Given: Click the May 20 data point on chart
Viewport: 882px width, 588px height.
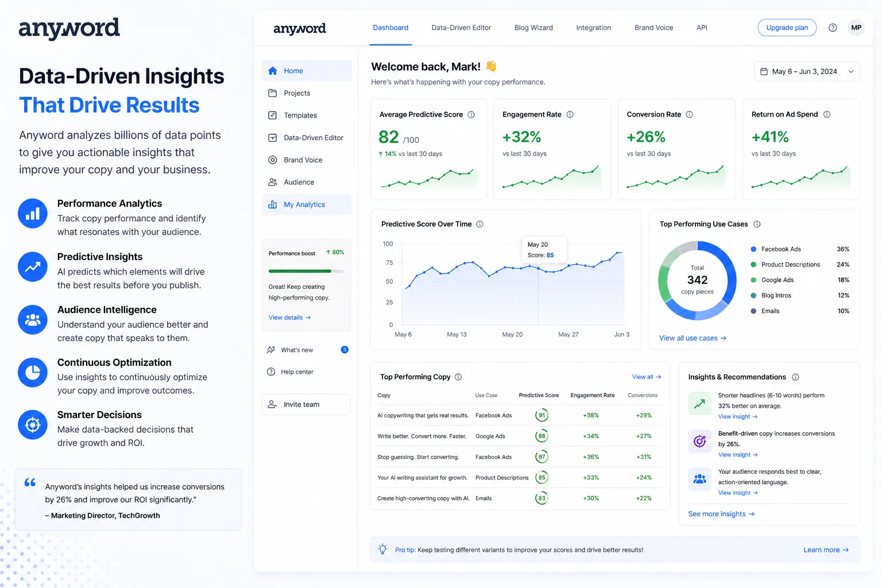Looking at the screenshot, I should pos(538,268).
